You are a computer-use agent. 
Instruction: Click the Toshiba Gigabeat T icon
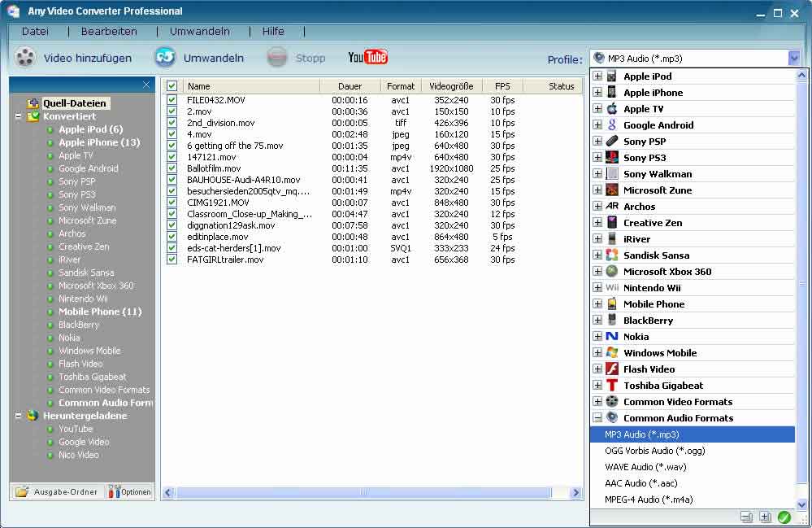tap(612, 385)
